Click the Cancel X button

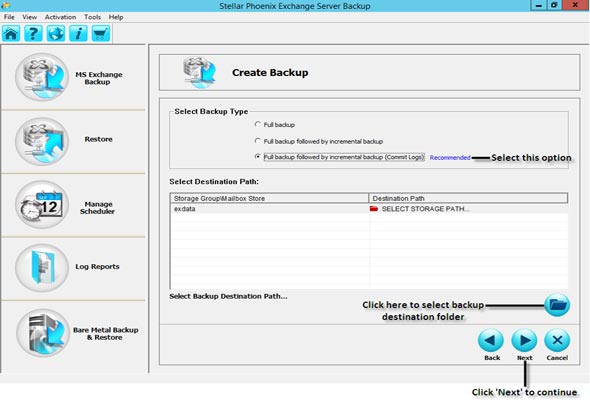point(557,340)
